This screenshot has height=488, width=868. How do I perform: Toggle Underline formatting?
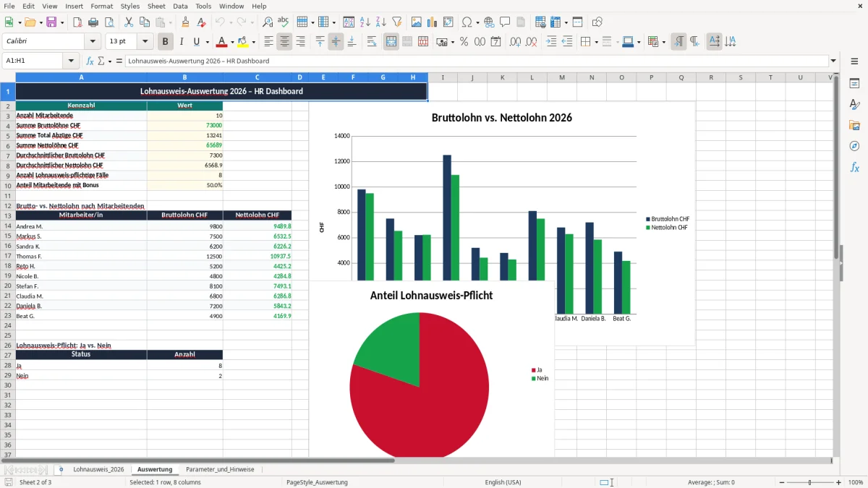tap(197, 42)
